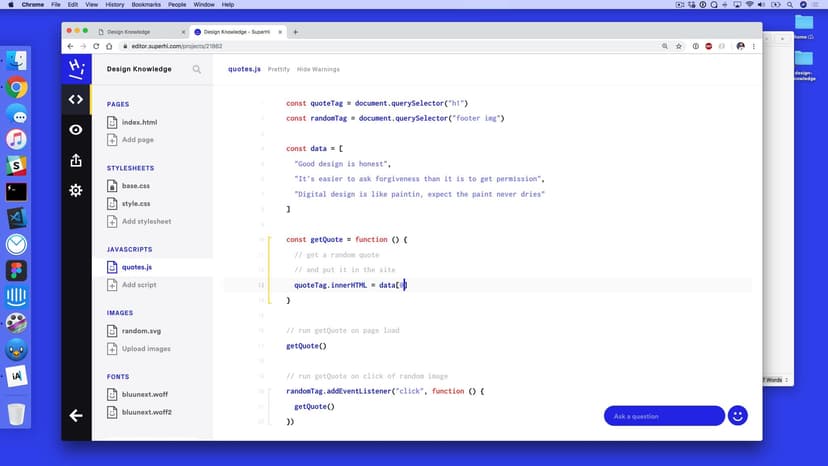Open the random.svg image file
This screenshot has width=828, height=466.
click(x=141, y=331)
